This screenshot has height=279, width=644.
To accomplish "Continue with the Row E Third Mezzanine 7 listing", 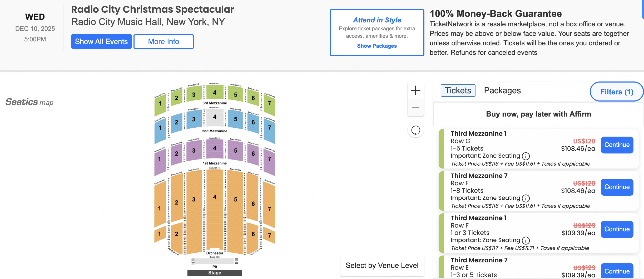I will (x=617, y=271).
